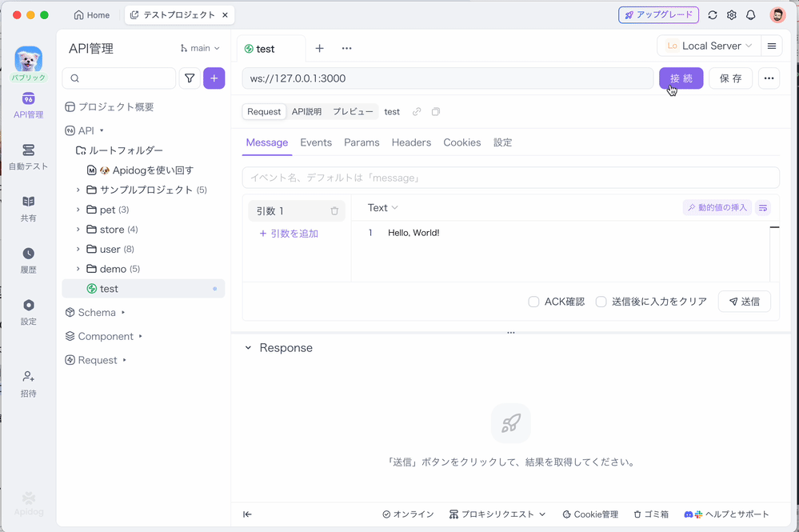Open notifications bell icon
The width and height of the screenshot is (799, 532).
tap(750, 14)
